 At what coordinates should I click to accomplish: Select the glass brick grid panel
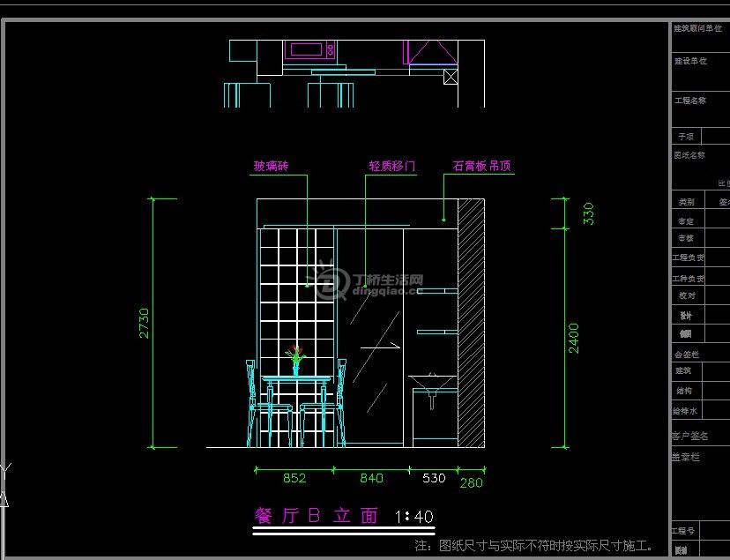coord(297,291)
